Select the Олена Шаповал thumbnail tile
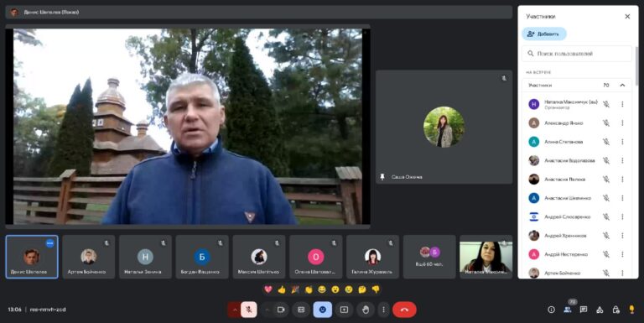The width and height of the screenshot is (644, 323). [x=316, y=257]
